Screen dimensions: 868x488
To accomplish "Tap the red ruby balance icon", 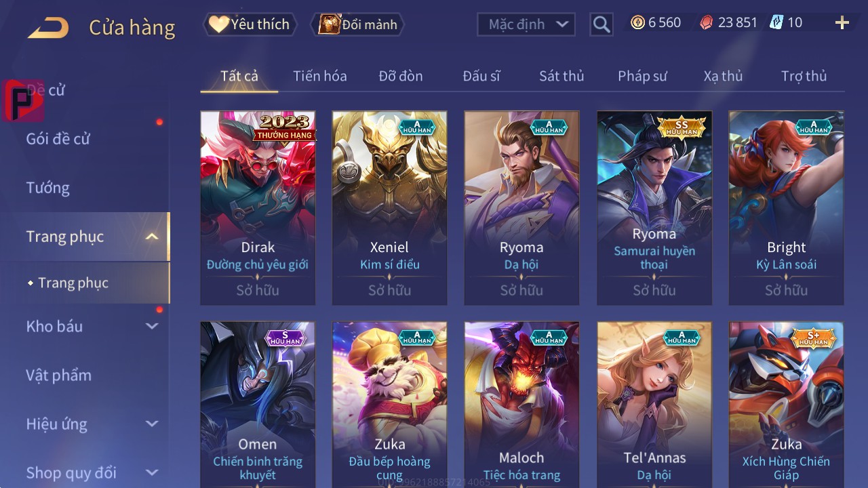I will coord(707,22).
